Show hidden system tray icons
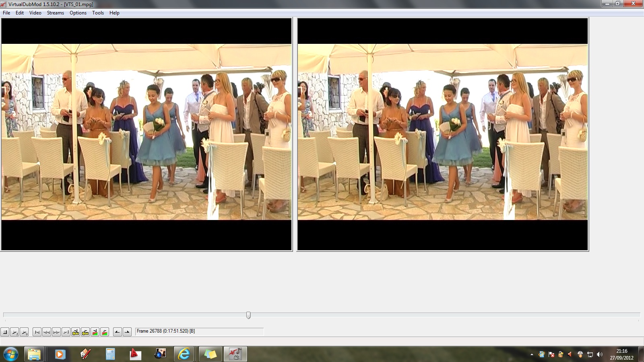 pos(532,354)
